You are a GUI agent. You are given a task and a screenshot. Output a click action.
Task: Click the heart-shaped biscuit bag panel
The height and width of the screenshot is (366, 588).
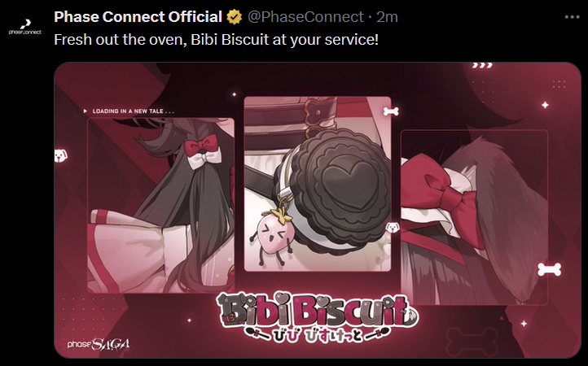click(318, 184)
